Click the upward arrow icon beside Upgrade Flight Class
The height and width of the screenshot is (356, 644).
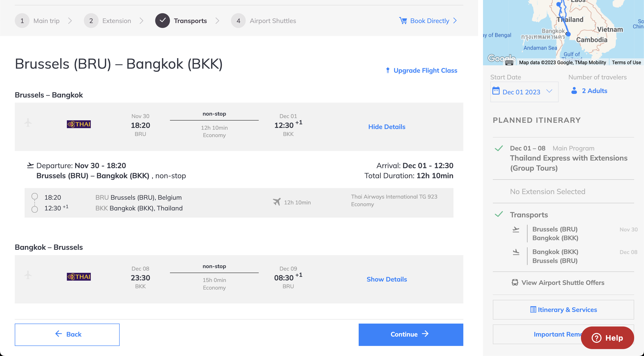[x=388, y=70]
